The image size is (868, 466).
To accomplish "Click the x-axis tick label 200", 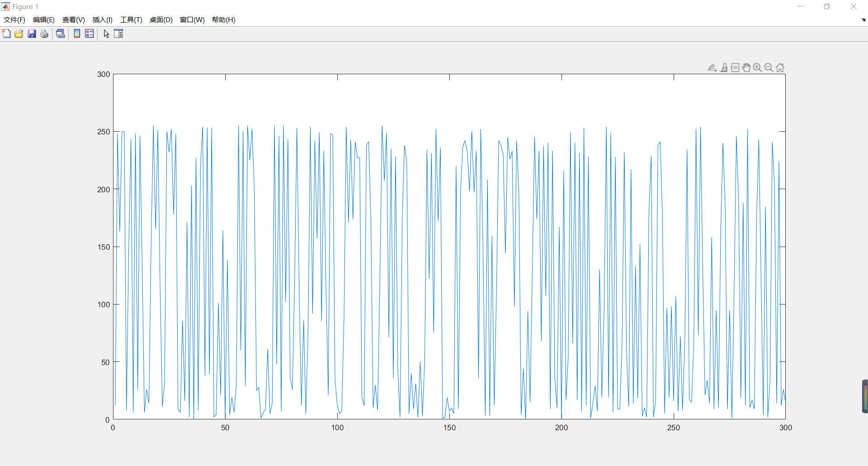I will pos(561,428).
